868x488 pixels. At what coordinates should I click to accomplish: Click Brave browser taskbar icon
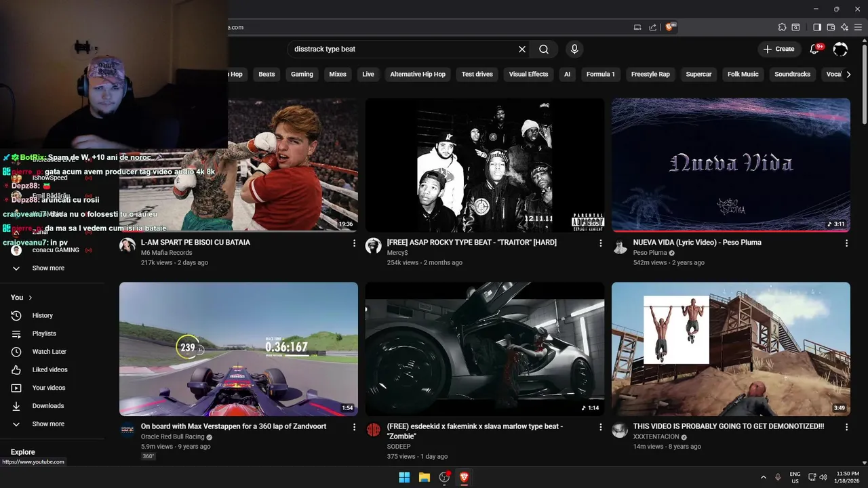(x=465, y=477)
